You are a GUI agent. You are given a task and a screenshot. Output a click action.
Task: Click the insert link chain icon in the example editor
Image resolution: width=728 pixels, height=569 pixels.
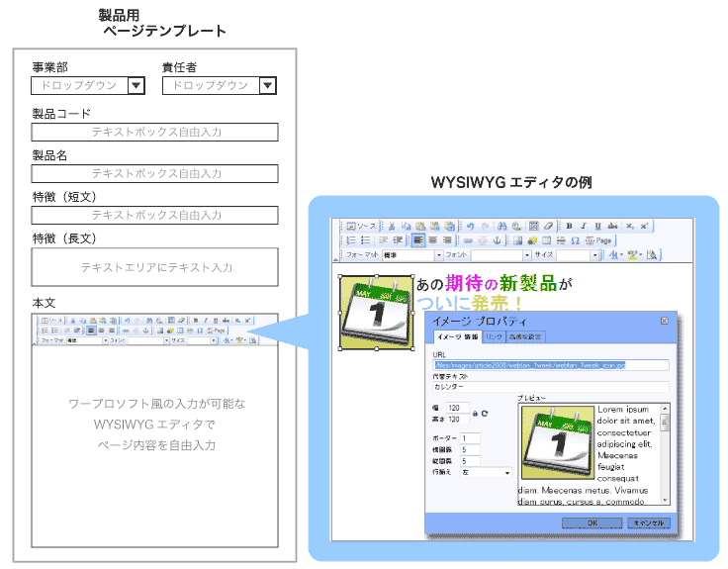point(468,240)
